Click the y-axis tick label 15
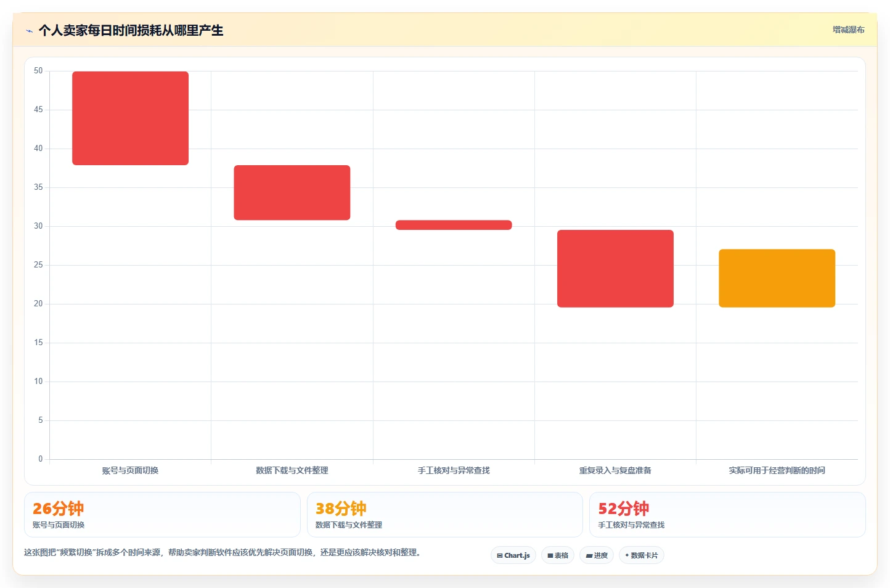Screen dimensions: 890x588 38,343
